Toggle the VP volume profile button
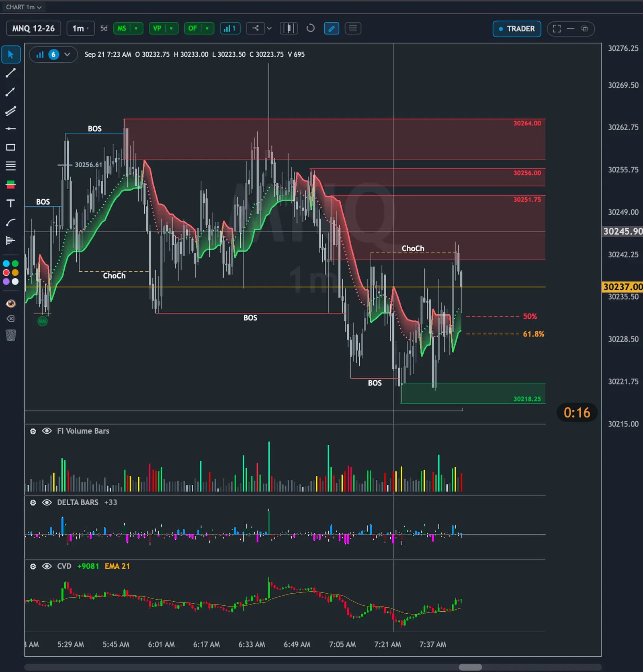 tap(157, 28)
